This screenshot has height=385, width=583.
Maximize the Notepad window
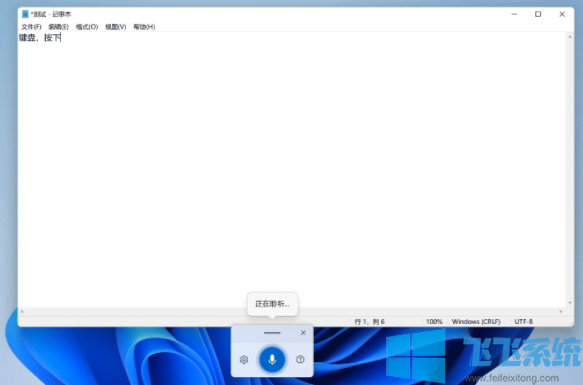coord(538,14)
